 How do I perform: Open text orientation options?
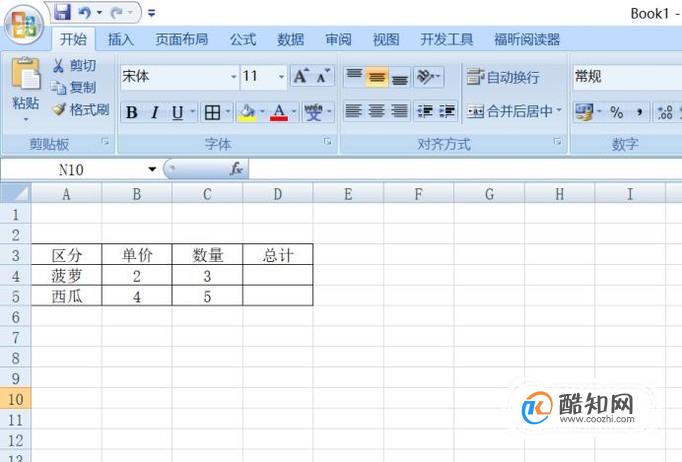[428, 77]
